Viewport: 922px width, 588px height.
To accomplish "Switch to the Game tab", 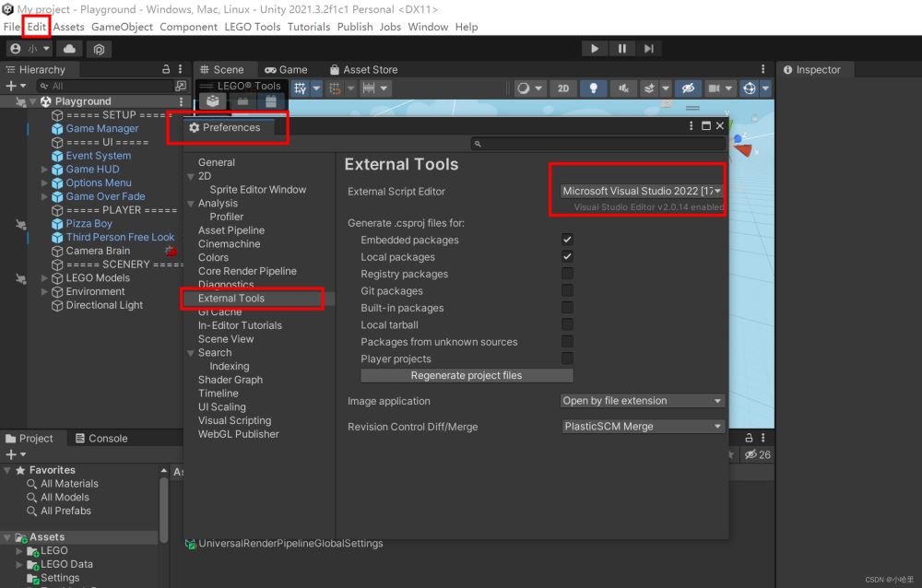I will pyautogui.click(x=286, y=69).
